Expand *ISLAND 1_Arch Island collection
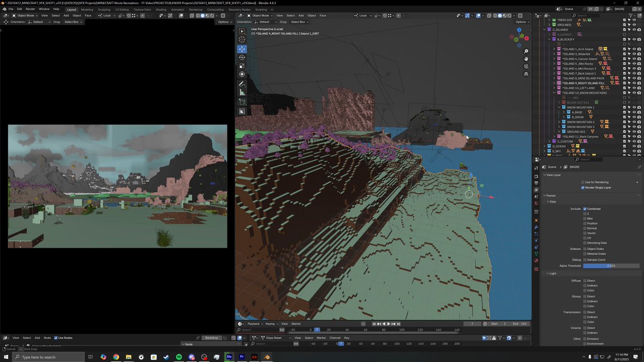Screen dimensions: 644x362 coord(554,49)
